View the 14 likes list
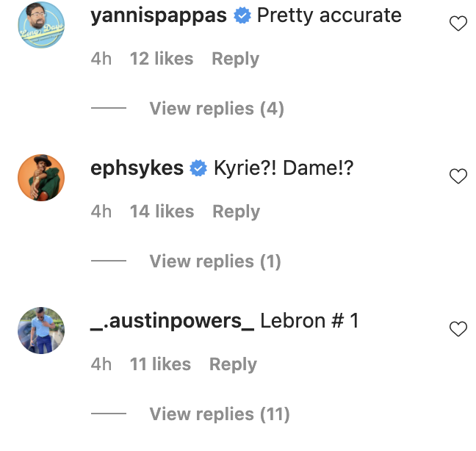This screenshot has width=476, height=451. pos(162,212)
